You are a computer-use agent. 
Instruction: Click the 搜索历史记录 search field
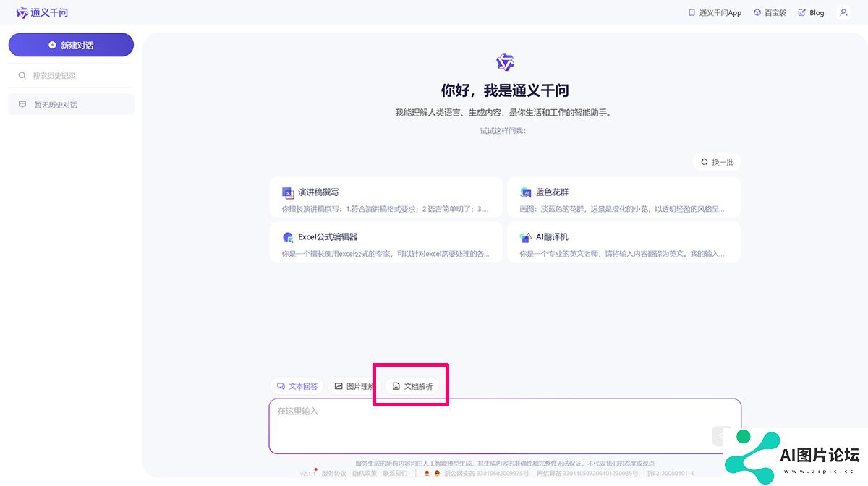71,75
